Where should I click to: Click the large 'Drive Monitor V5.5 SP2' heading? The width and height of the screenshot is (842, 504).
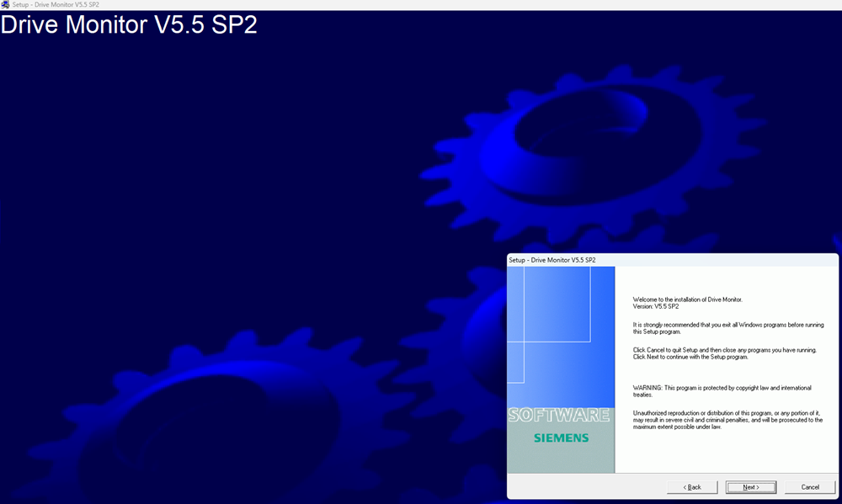129,24
